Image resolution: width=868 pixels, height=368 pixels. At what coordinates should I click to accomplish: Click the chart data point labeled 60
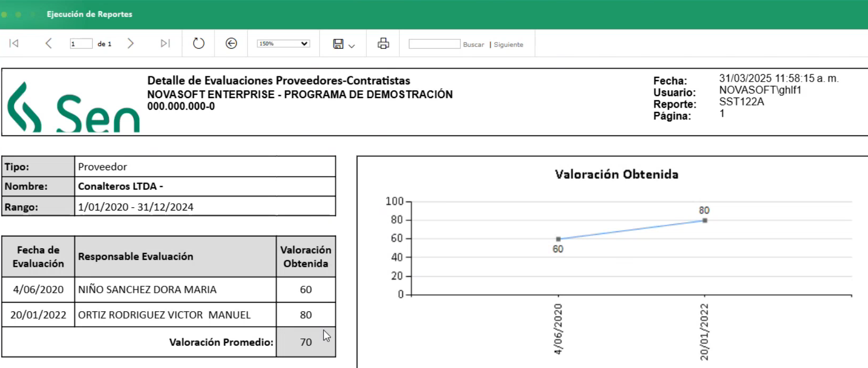558,239
